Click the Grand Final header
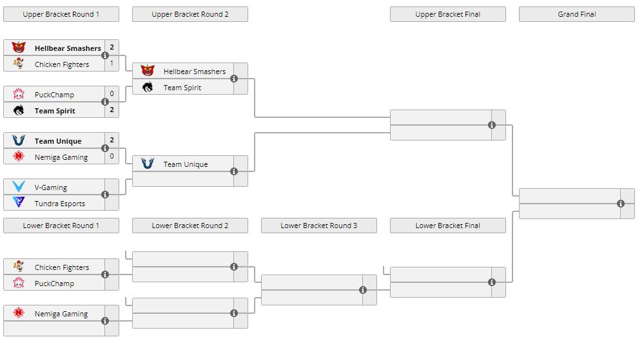 [x=577, y=14]
